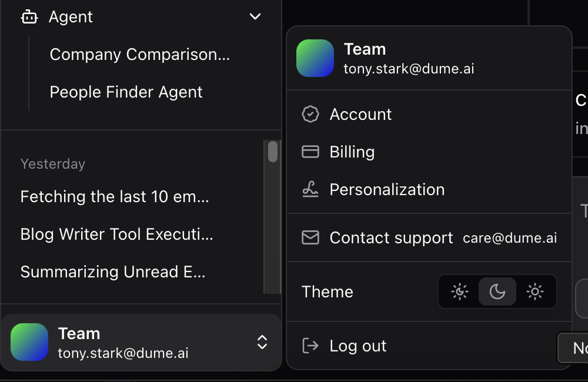This screenshot has height=382, width=588.
Task: Switch to the light theme sun toggle
Action: pyautogui.click(x=534, y=291)
